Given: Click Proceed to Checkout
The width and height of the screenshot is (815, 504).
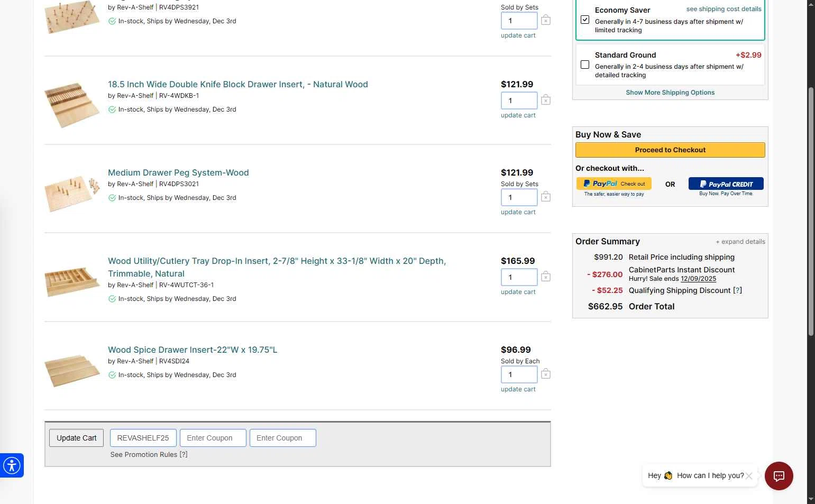Looking at the screenshot, I should 670,150.
